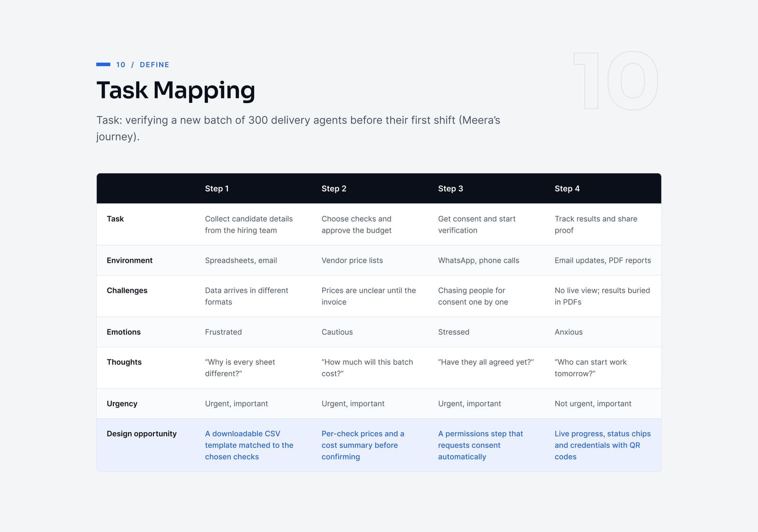Select the 'Thoughts' row label
This screenshot has width=758, height=532.
point(124,362)
